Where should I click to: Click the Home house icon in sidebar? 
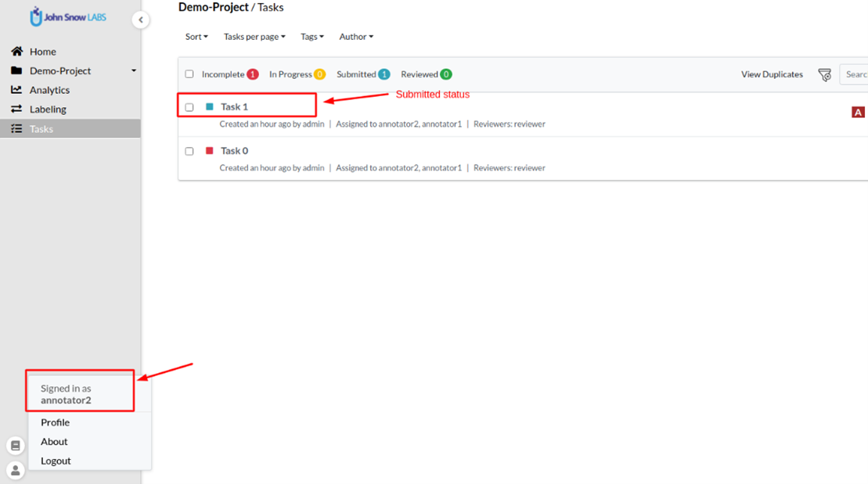pyautogui.click(x=16, y=52)
